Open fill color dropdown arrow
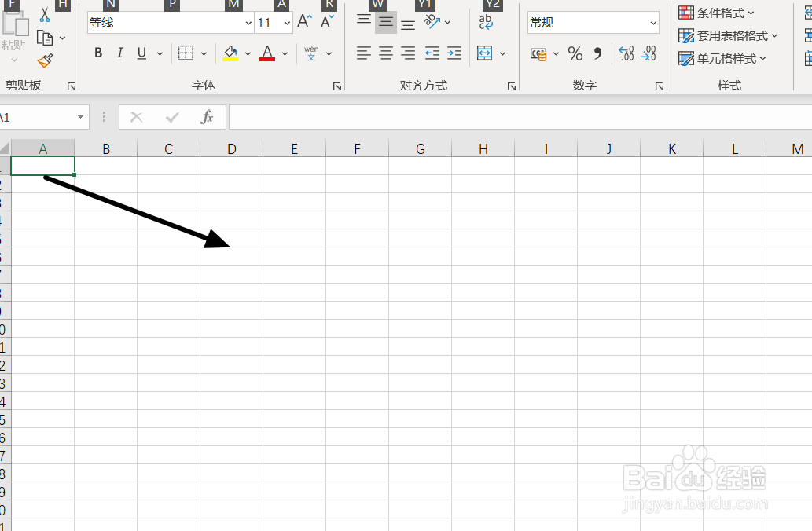This screenshot has height=531, width=812. 248,53
